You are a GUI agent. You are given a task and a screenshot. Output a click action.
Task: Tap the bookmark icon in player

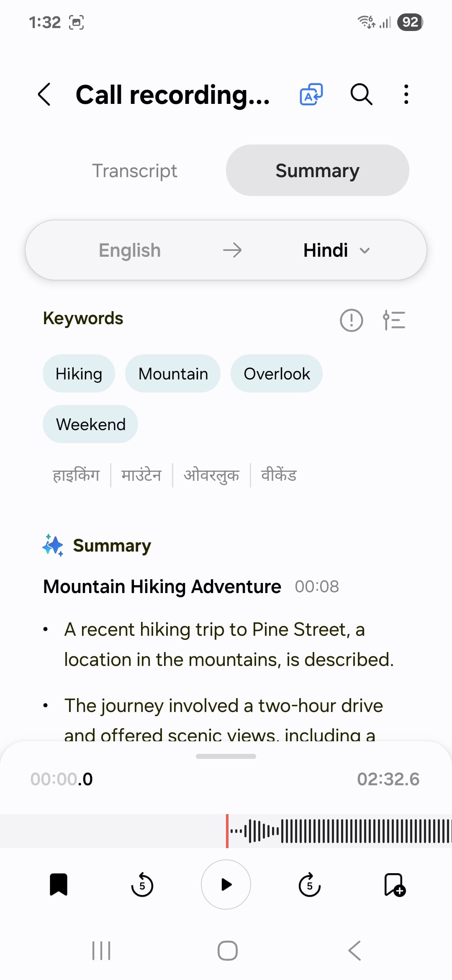[x=59, y=884]
